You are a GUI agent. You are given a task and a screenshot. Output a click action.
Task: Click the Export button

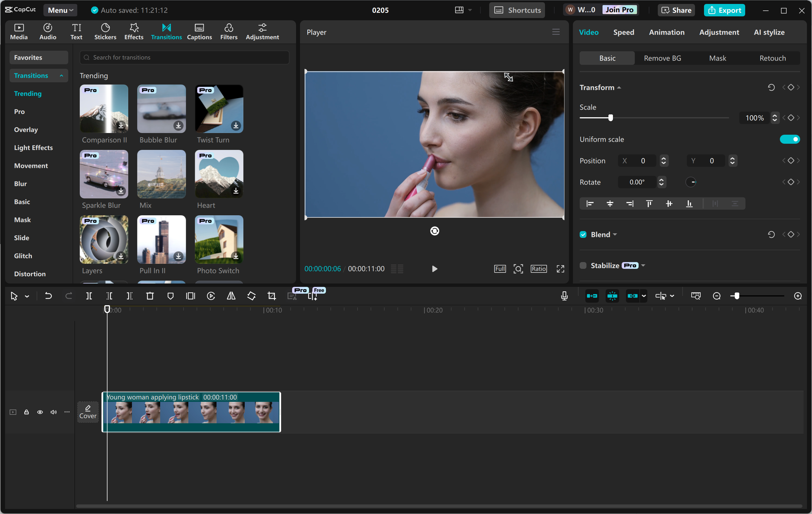pyautogui.click(x=724, y=10)
